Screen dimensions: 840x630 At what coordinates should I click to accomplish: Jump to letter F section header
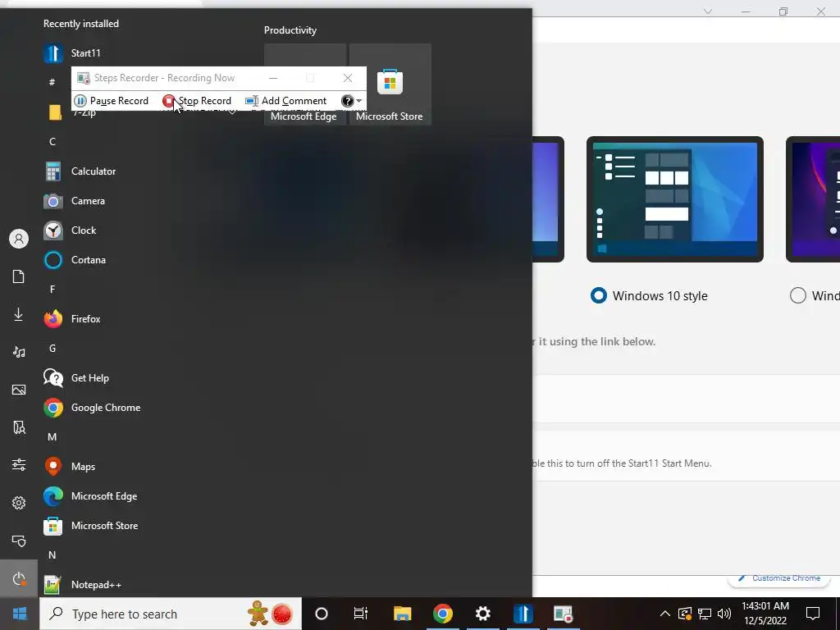(52, 290)
